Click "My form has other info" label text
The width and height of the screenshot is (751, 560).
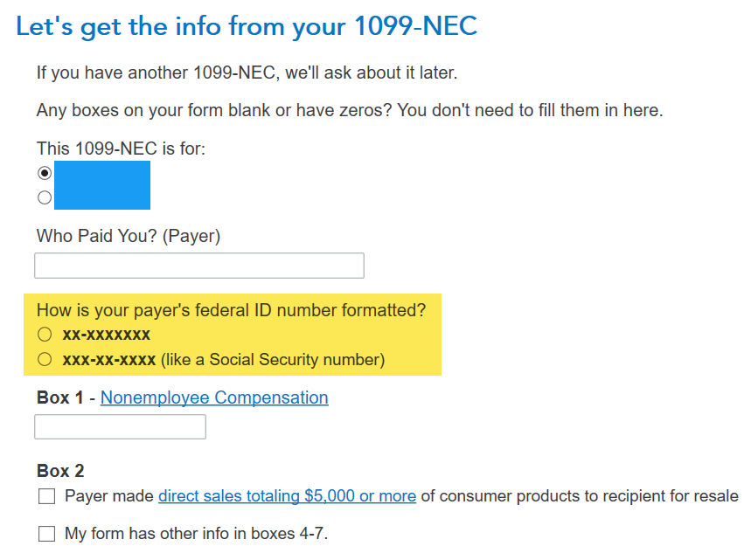pyautogui.click(x=196, y=533)
